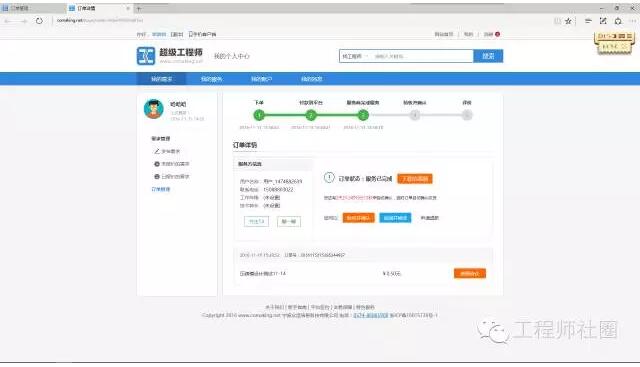Click the favorites star icon in address bar
Screen dimensions: 640x367
point(568,21)
